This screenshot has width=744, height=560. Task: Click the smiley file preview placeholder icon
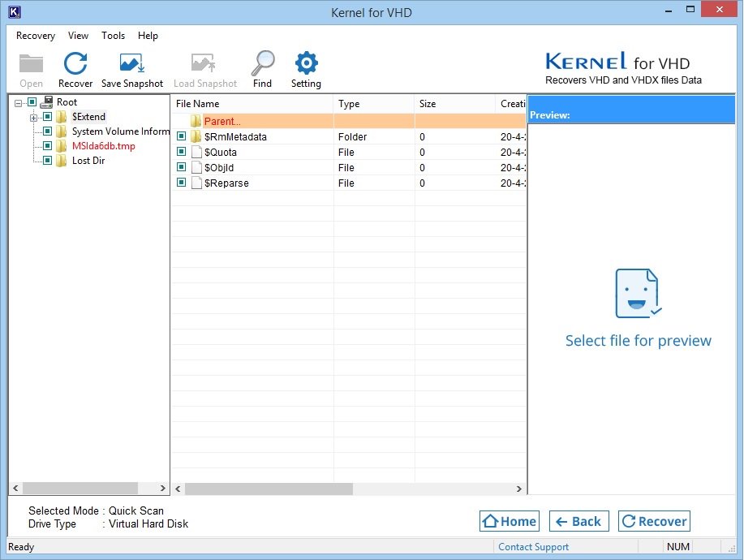(x=638, y=293)
